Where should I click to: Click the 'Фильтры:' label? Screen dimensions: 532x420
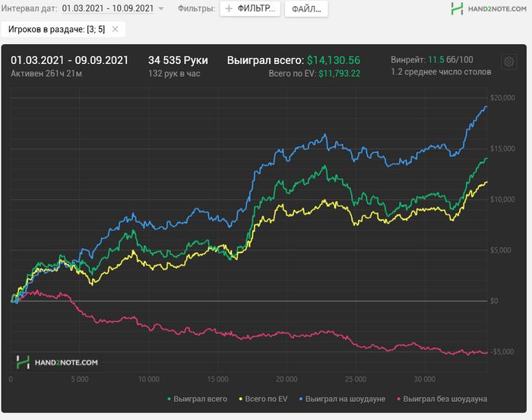pyautogui.click(x=196, y=8)
